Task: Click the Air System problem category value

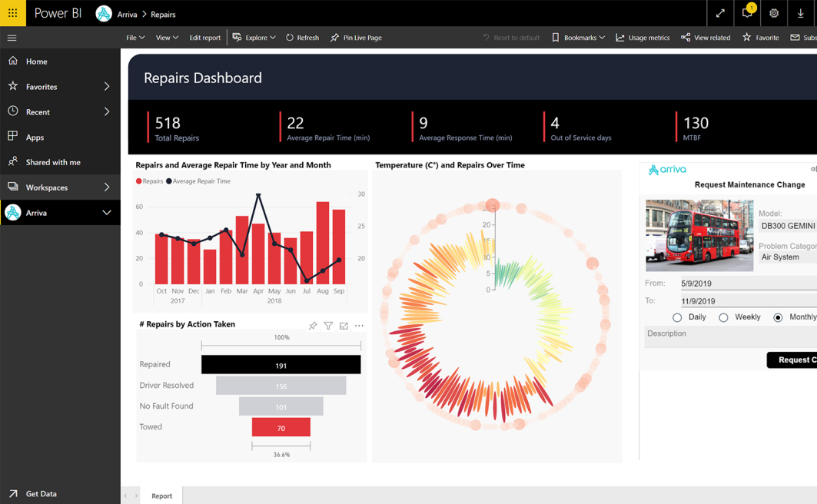Action: [780, 257]
